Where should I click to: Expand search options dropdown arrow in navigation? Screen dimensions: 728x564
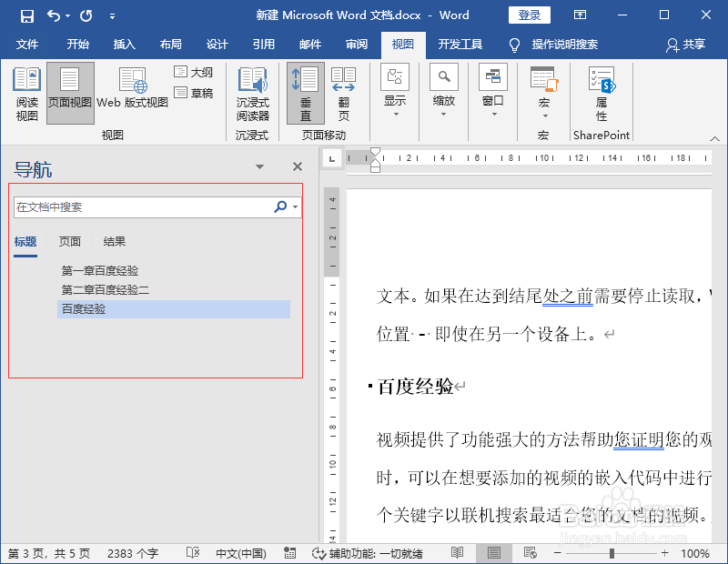(295, 207)
